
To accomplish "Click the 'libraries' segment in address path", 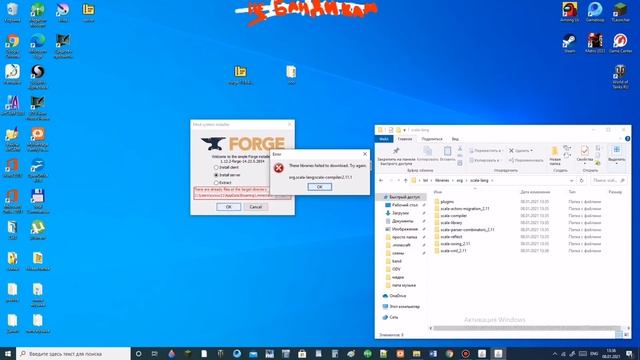I will (442, 180).
